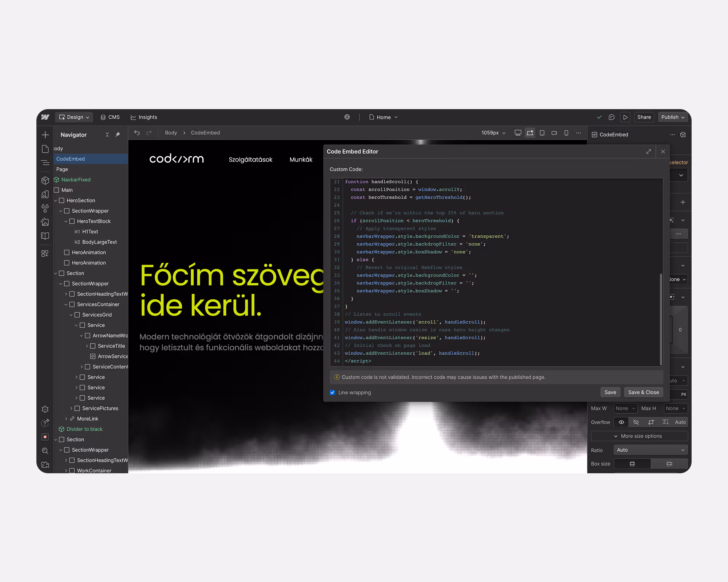Open the Publish dropdown

pos(673,117)
